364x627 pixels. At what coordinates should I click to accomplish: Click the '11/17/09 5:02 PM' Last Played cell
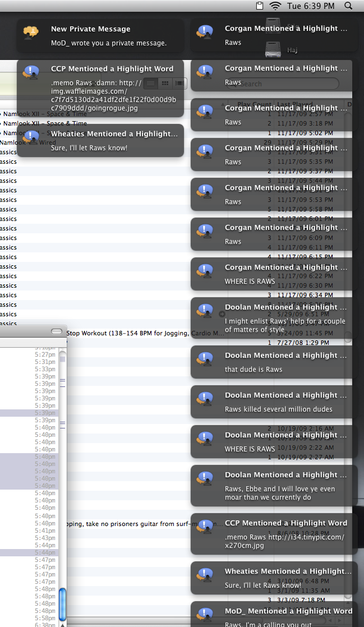tap(305, 133)
